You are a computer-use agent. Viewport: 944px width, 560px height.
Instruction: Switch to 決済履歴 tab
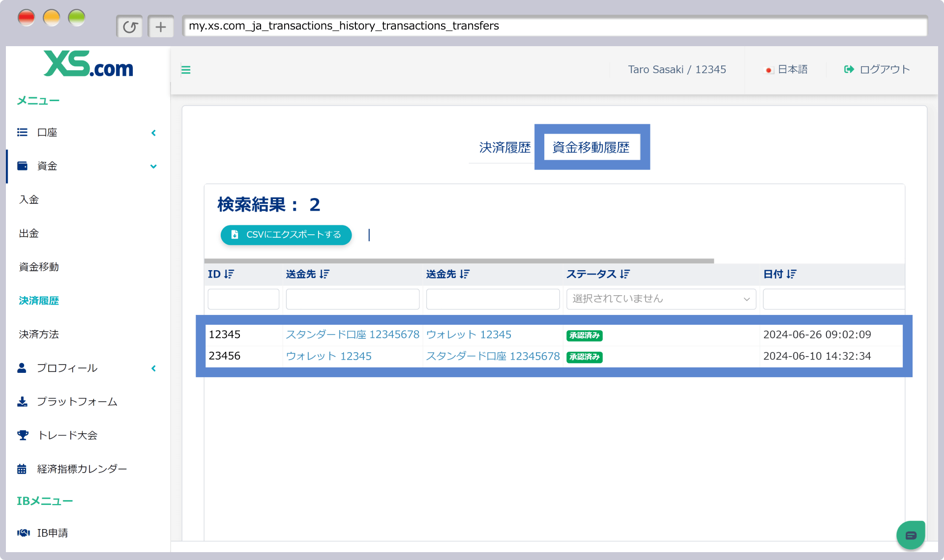504,147
